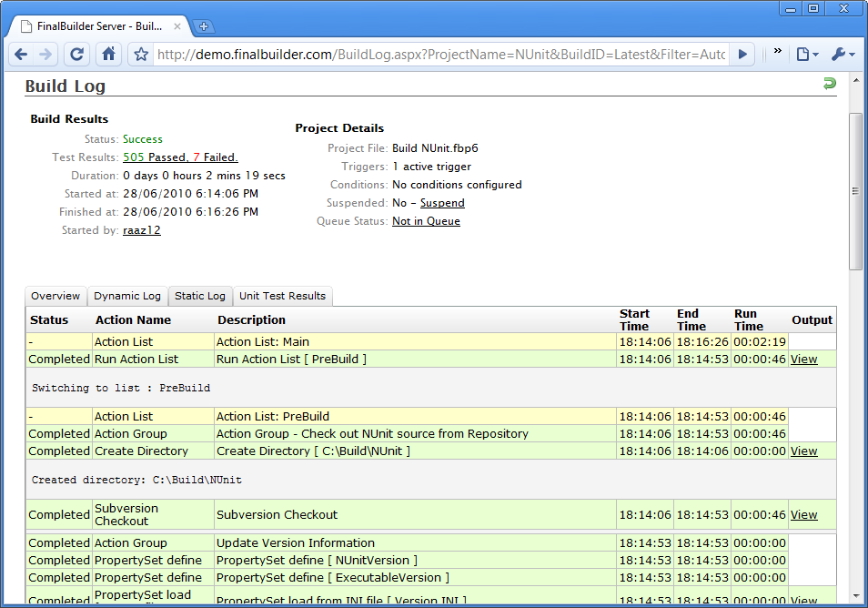868x608 pixels.
Task: Click the vertical scrollbar thumb
Action: [x=856, y=191]
